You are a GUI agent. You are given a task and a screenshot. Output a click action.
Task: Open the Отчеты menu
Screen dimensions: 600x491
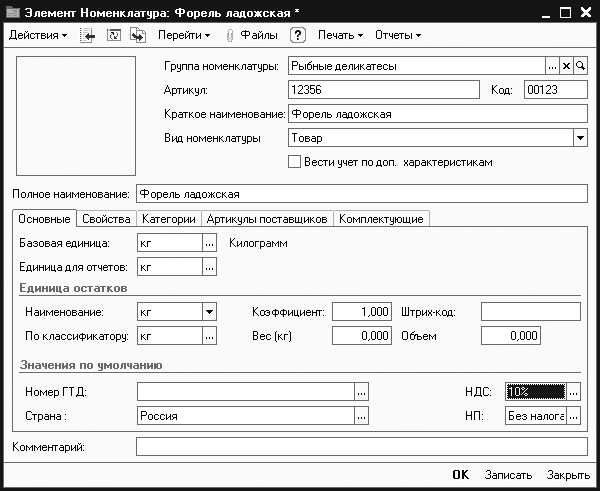click(x=398, y=35)
